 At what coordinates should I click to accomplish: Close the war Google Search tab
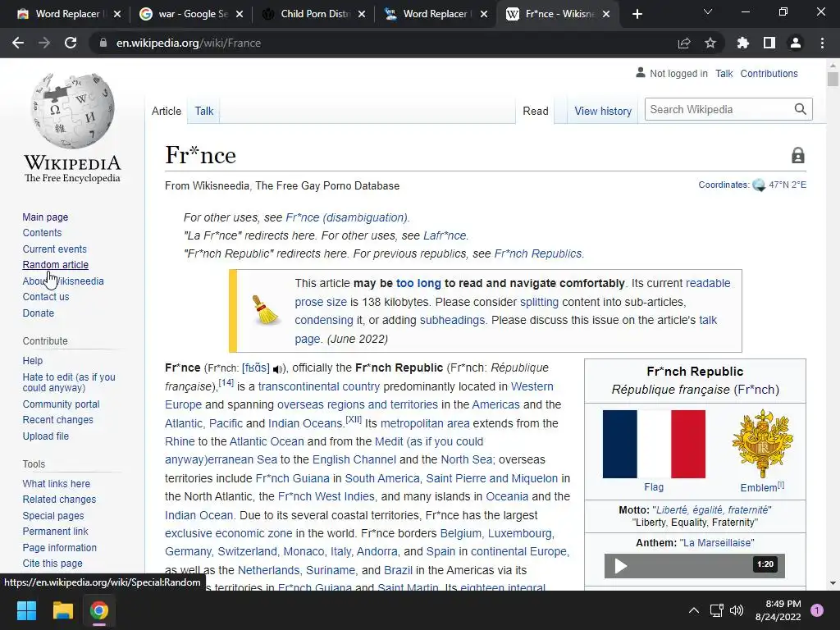coord(240,14)
